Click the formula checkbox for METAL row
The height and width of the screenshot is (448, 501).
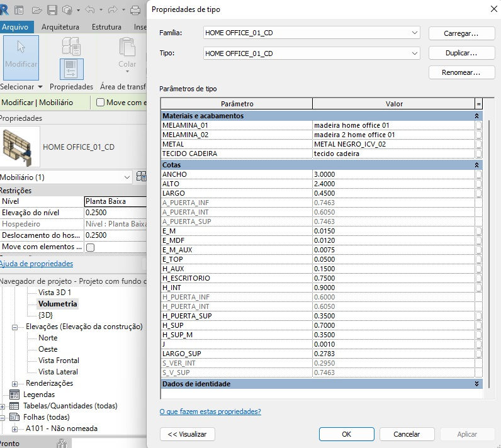point(478,144)
